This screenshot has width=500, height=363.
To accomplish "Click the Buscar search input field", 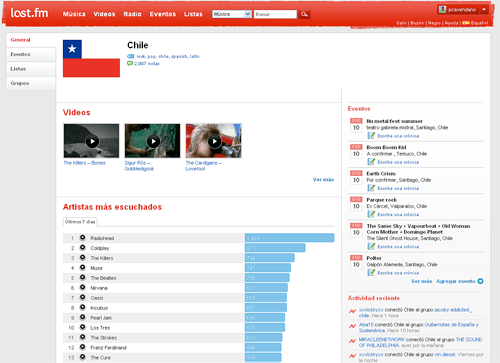I will (275, 14).
